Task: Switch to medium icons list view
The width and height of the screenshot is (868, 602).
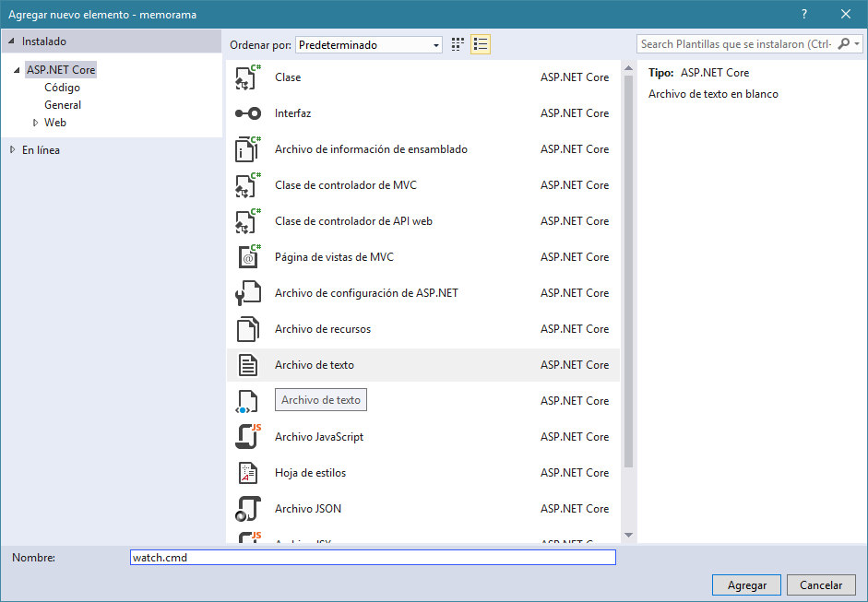Action: click(x=480, y=44)
